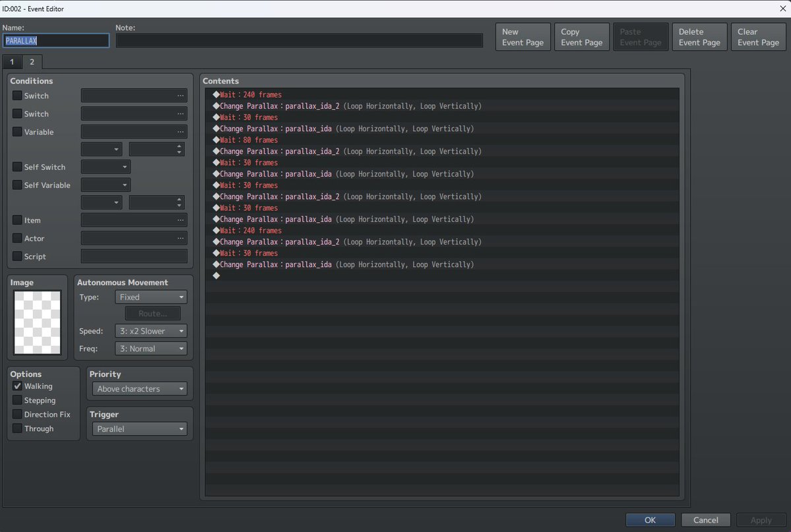Enable the Item condition checkbox
The image size is (791, 532).
tap(17, 220)
